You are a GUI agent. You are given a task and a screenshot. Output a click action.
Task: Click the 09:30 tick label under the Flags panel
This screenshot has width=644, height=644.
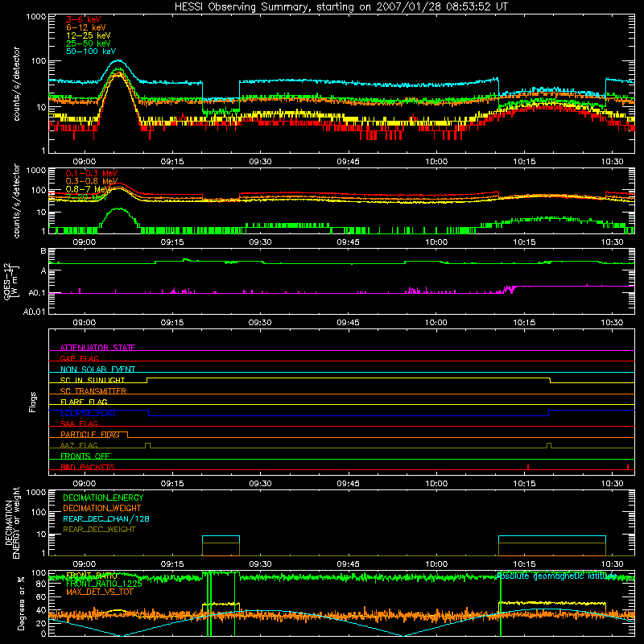pyautogui.click(x=260, y=484)
